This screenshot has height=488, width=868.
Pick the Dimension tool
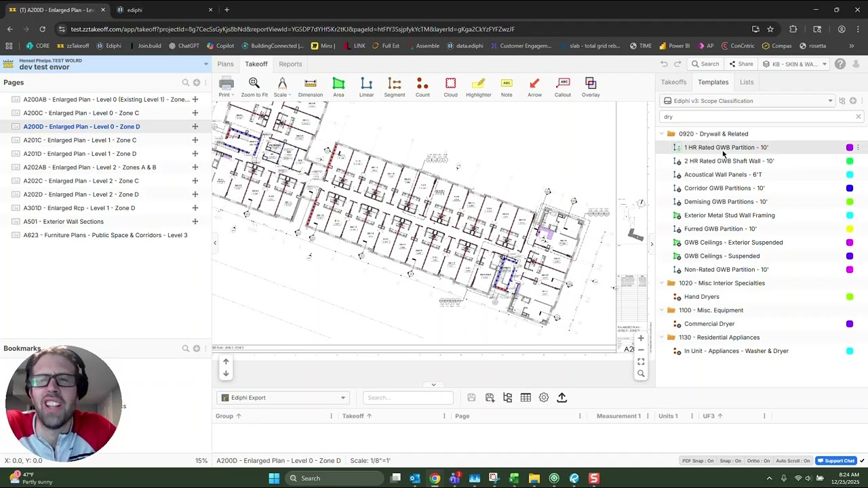pos(311,87)
